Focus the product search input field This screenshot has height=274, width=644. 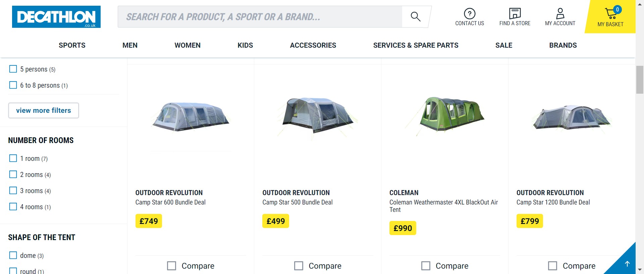[x=260, y=17]
